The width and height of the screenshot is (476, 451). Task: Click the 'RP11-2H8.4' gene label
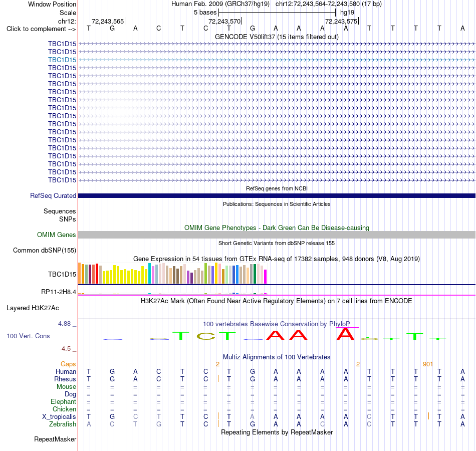coord(59,292)
